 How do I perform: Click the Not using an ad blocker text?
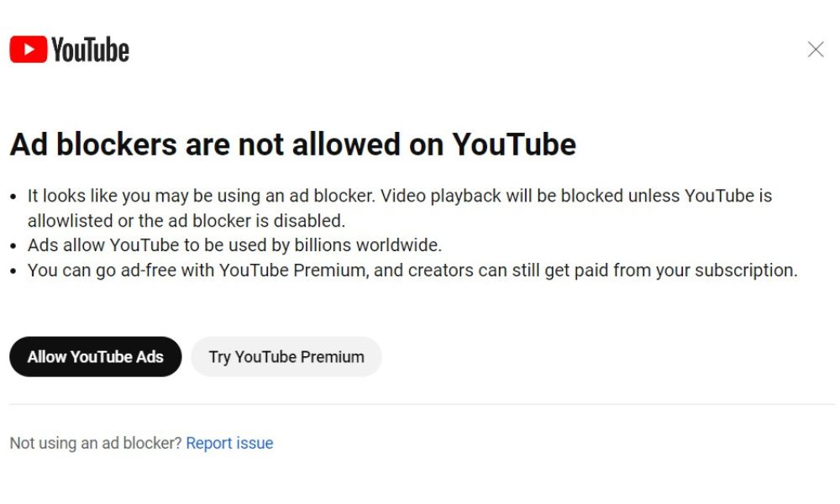[92, 443]
